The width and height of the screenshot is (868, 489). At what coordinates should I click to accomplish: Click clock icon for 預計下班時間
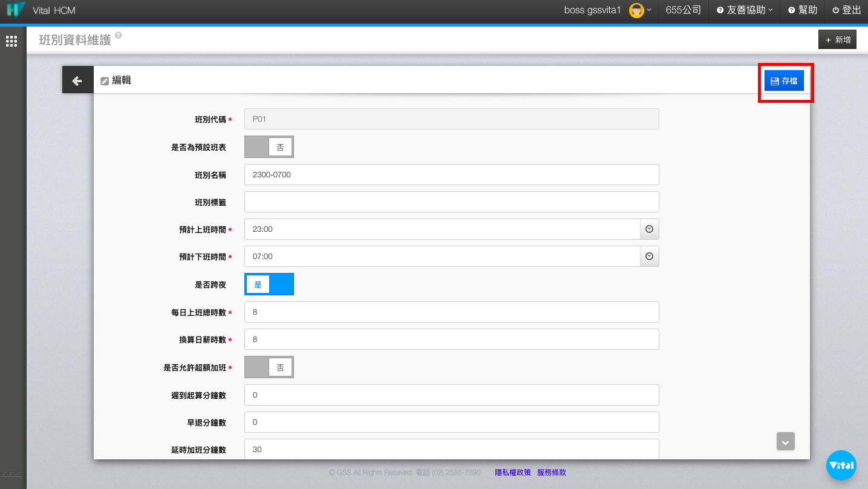(x=649, y=257)
